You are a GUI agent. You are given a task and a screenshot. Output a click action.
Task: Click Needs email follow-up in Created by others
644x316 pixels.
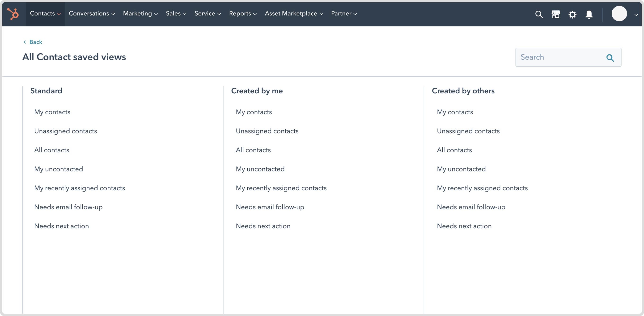click(x=471, y=207)
